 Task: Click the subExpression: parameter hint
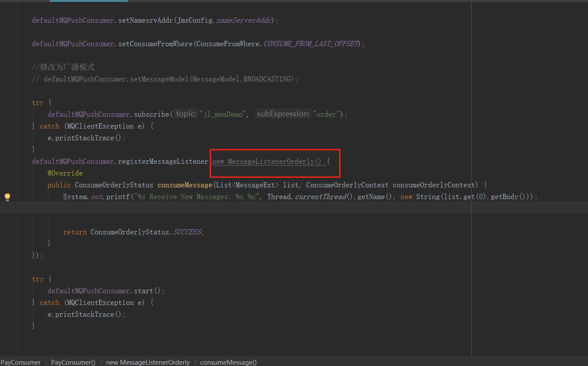(283, 114)
